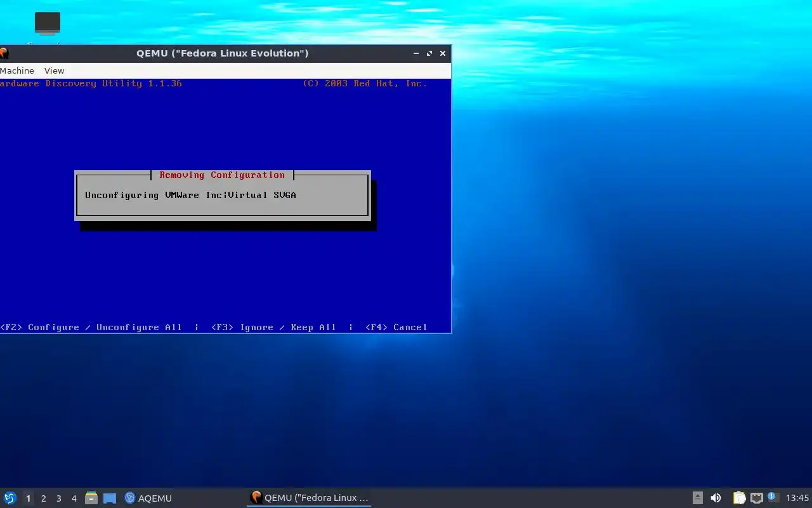Screen dimensions: 812x508
Task: Open the View menu in QEMU
Action: 54,70
